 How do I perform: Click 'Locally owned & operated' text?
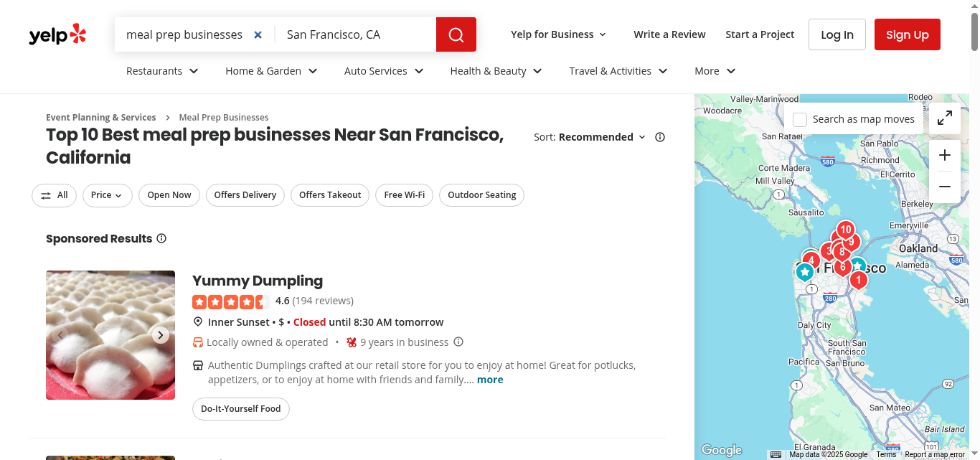point(267,342)
